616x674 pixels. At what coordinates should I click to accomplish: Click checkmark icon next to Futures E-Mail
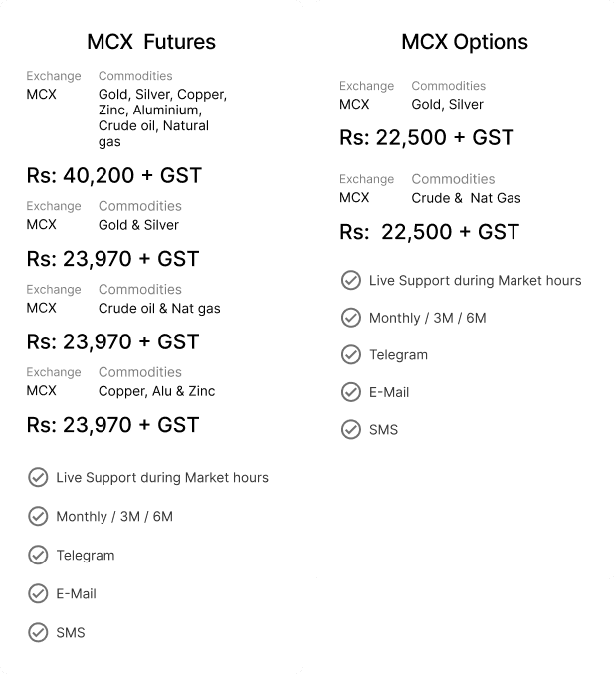pos(38,594)
